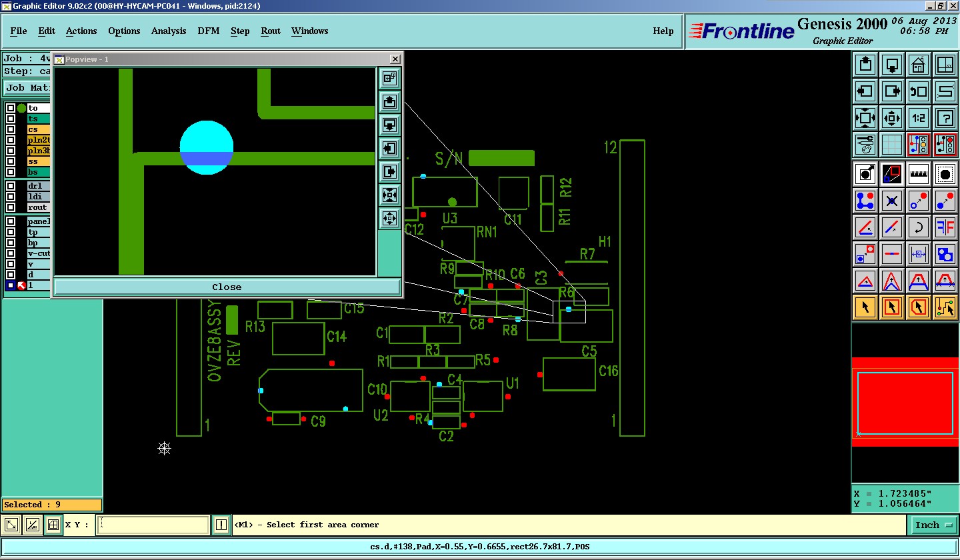Open the Analysis menu
The image size is (960, 560).
tap(169, 31)
